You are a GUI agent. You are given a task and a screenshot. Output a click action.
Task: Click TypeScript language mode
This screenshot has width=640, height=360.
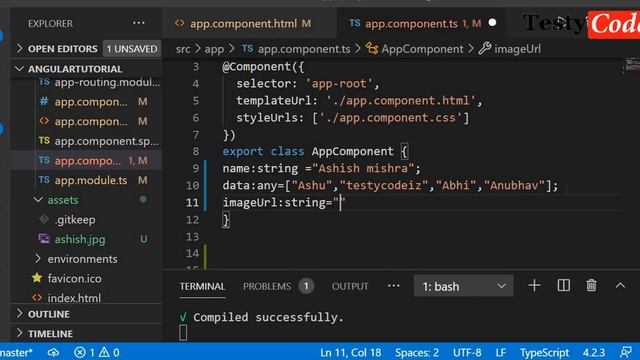(544, 352)
